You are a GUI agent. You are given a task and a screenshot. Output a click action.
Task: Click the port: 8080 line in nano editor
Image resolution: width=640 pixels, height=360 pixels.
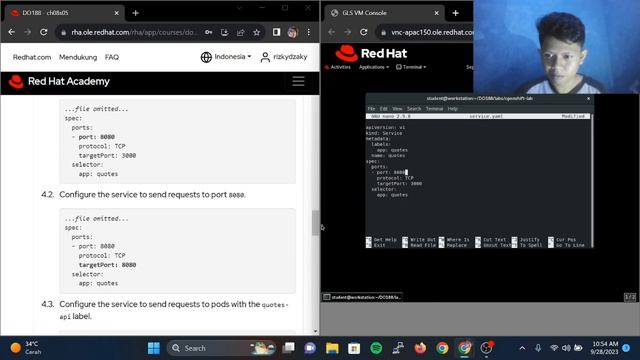point(389,172)
